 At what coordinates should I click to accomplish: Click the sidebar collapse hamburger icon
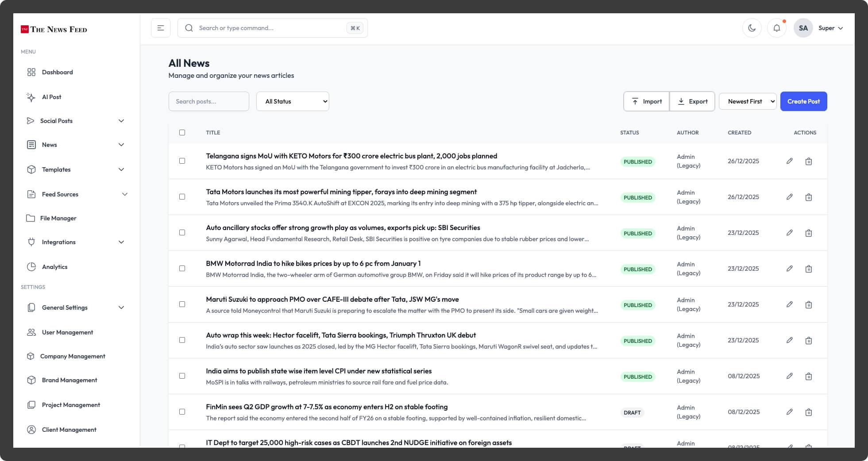point(160,27)
